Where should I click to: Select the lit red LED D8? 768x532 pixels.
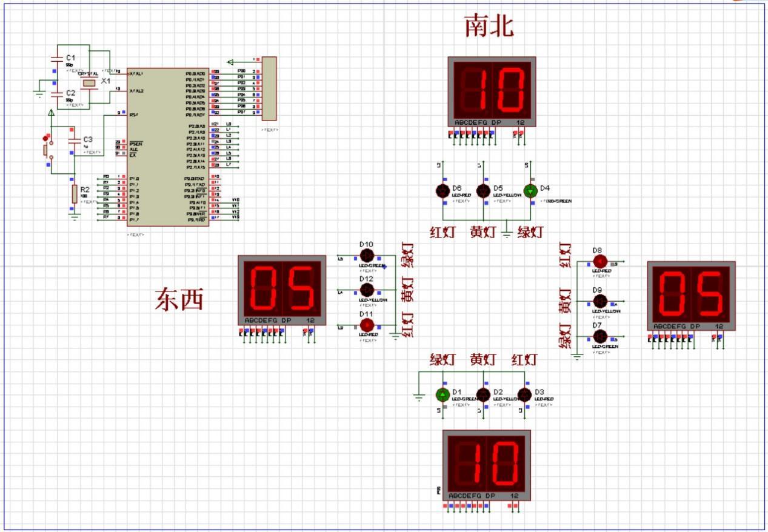click(599, 261)
